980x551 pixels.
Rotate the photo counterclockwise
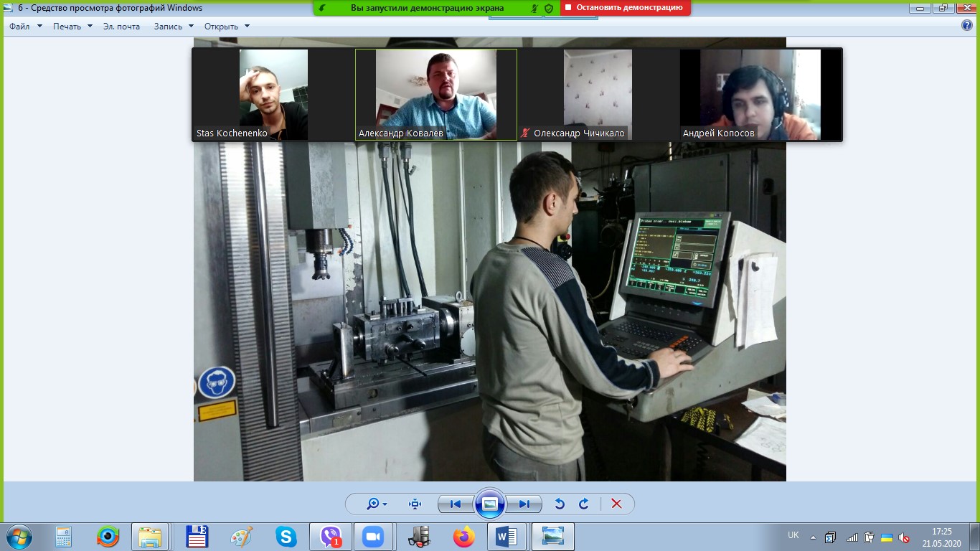[560, 504]
